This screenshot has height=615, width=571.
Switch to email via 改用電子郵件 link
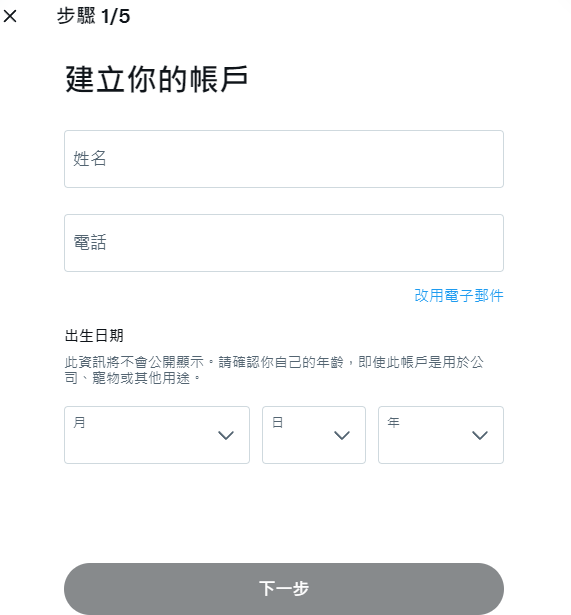(458, 295)
